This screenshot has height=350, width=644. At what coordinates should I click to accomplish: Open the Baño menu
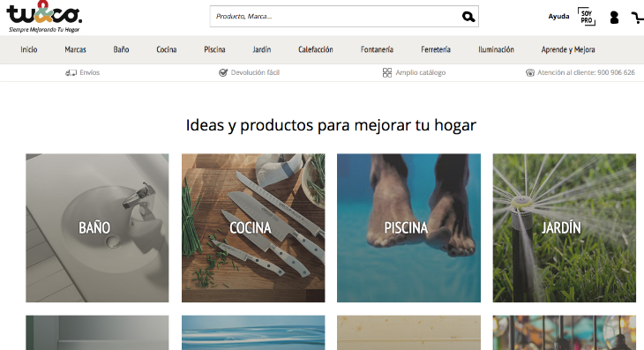pos(121,49)
